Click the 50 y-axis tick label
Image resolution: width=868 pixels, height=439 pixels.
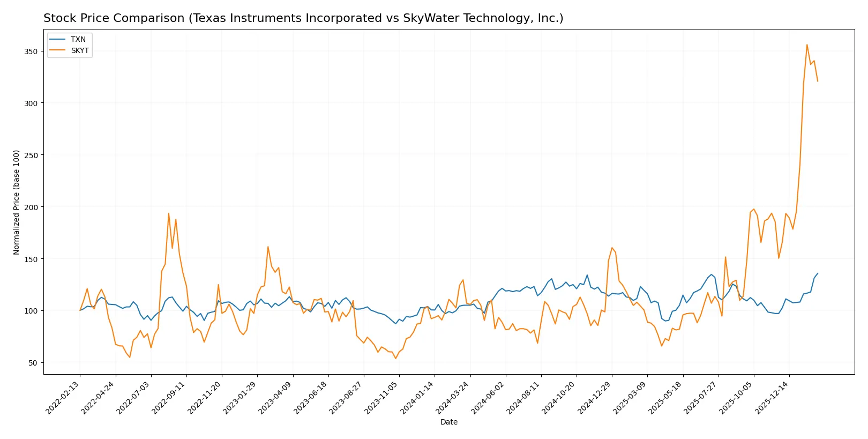33,363
